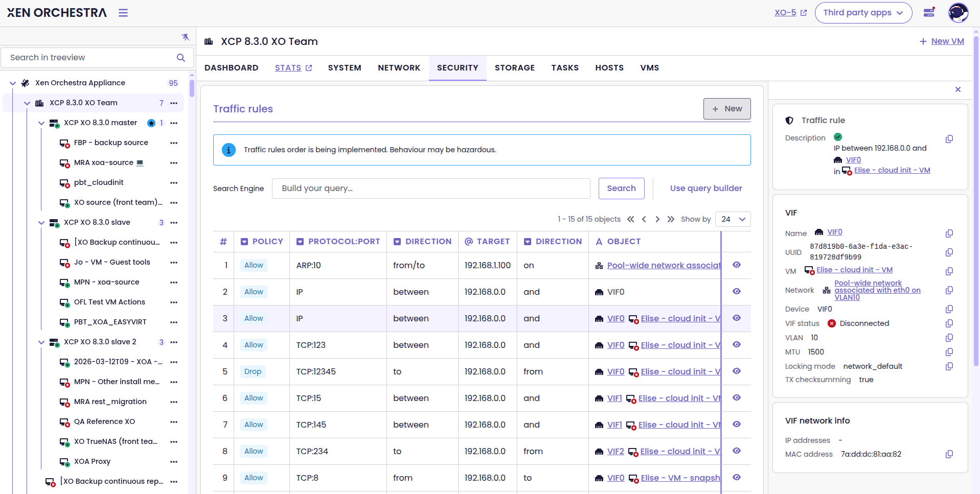
Task: Click the pin icon above treeview search
Action: tap(185, 37)
